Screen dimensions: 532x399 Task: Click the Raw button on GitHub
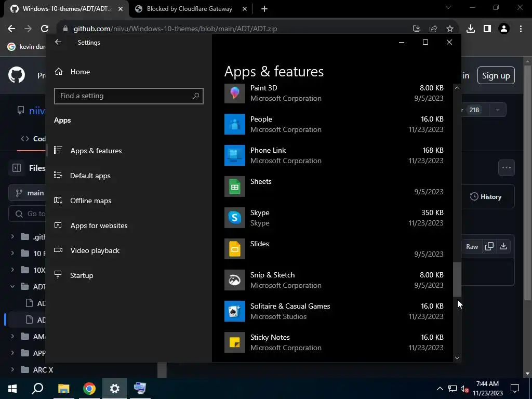(472, 247)
